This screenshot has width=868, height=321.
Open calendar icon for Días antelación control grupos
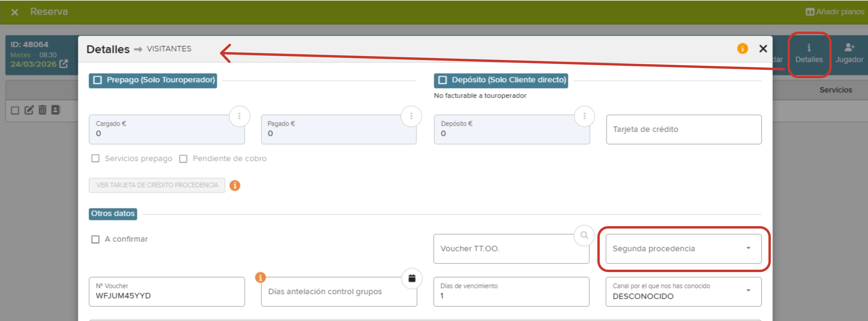click(x=412, y=278)
